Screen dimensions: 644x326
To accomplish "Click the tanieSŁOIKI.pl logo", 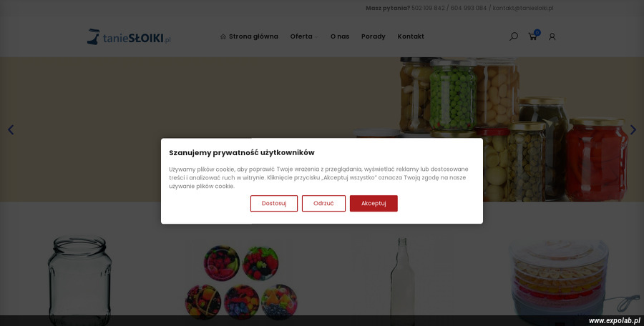I will (129, 37).
